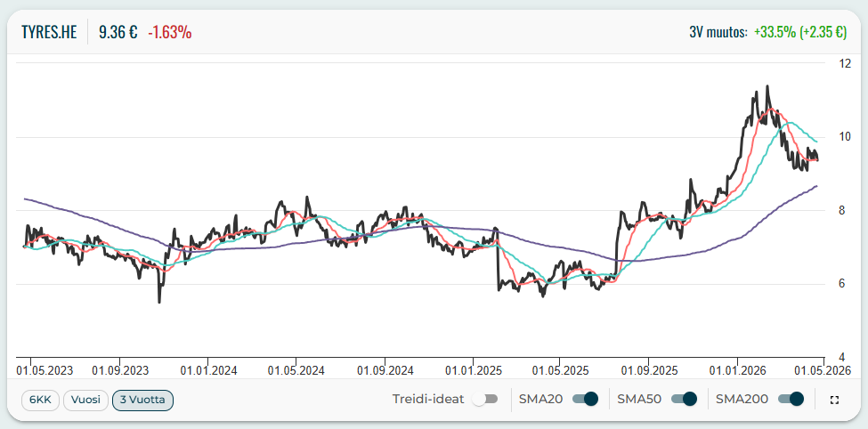Expand the chart to fullscreen
This screenshot has height=429, width=868.
tap(834, 401)
